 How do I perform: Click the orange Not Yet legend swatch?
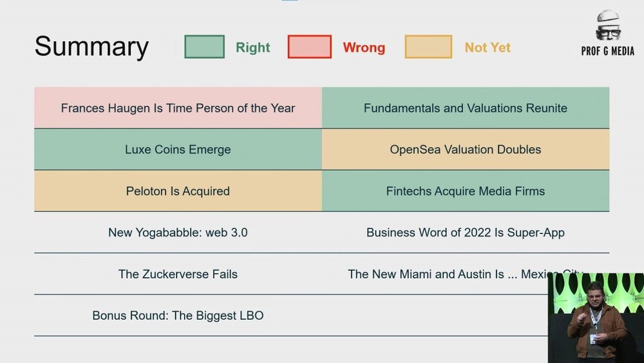click(428, 47)
